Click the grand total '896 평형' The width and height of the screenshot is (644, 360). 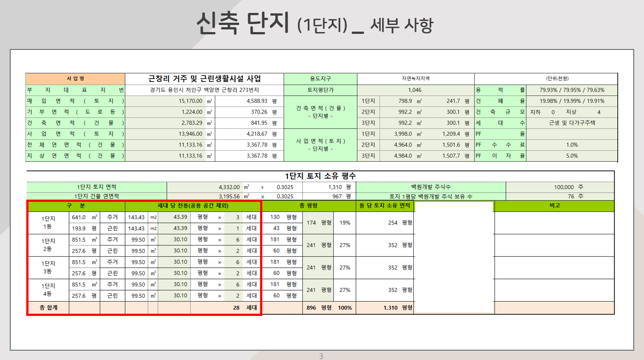(319, 307)
